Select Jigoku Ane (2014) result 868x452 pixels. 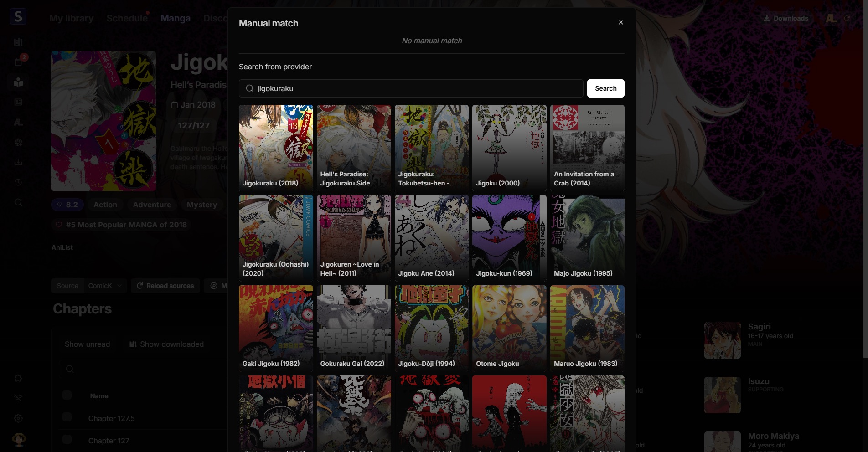click(x=432, y=238)
